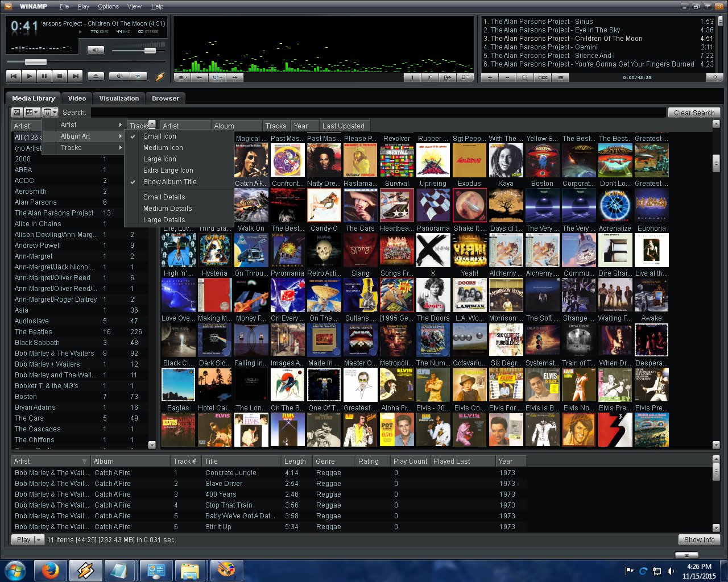Open the Play button dropdown arrow
728x582 pixels.
(39, 539)
